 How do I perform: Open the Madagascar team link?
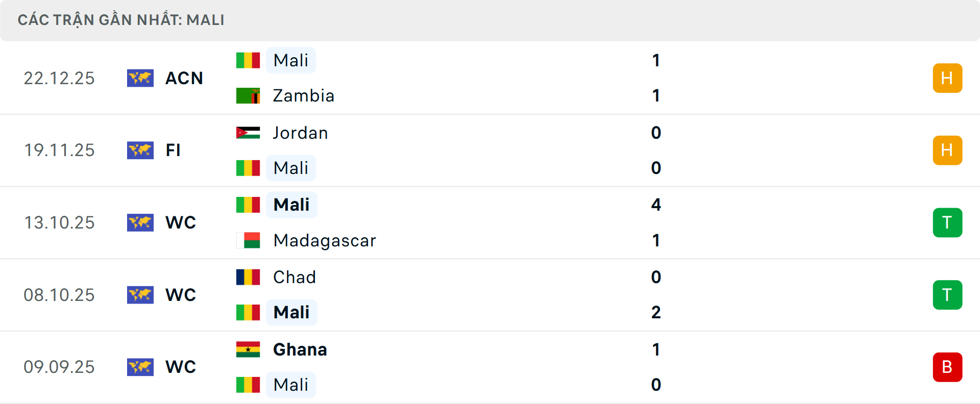pyautogui.click(x=325, y=240)
